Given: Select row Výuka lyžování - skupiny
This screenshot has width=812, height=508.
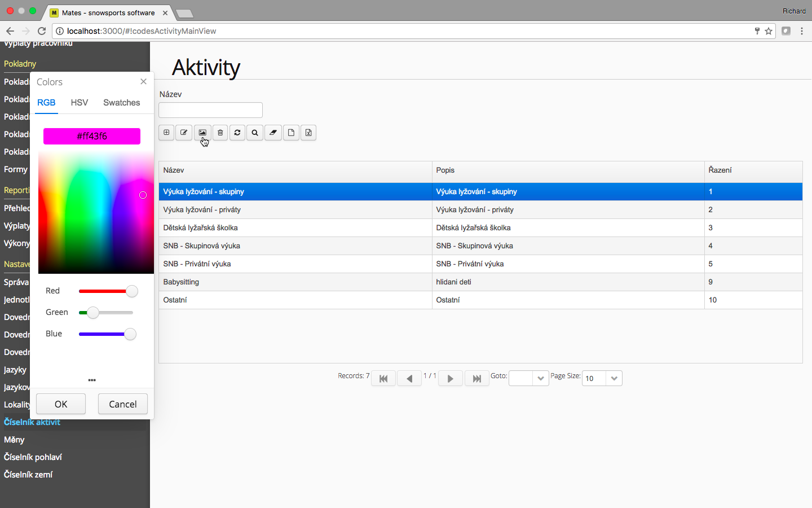Looking at the screenshot, I should tap(480, 192).
